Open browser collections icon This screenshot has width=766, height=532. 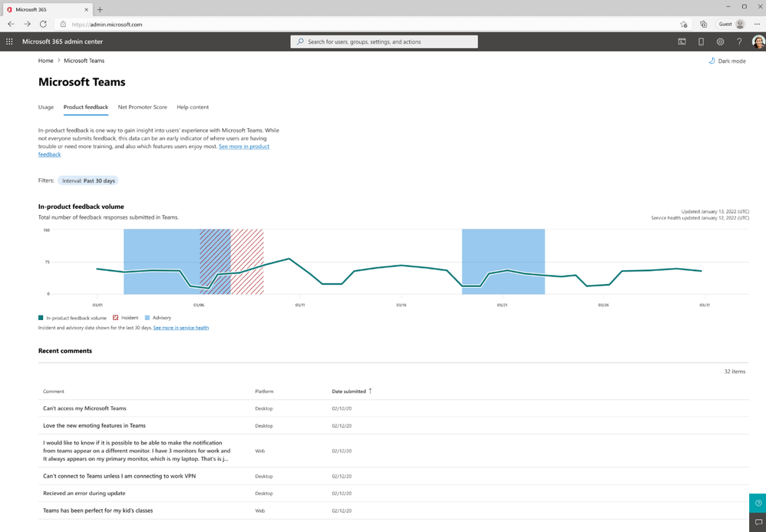[x=704, y=24]
